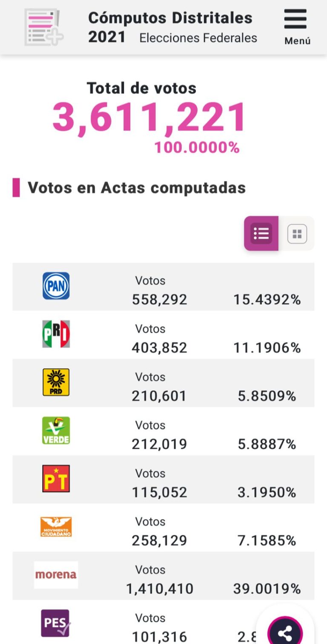Click the Menú label text
Image resolution: width=327 pixels, height=644 pixels.
click(298, 41)
